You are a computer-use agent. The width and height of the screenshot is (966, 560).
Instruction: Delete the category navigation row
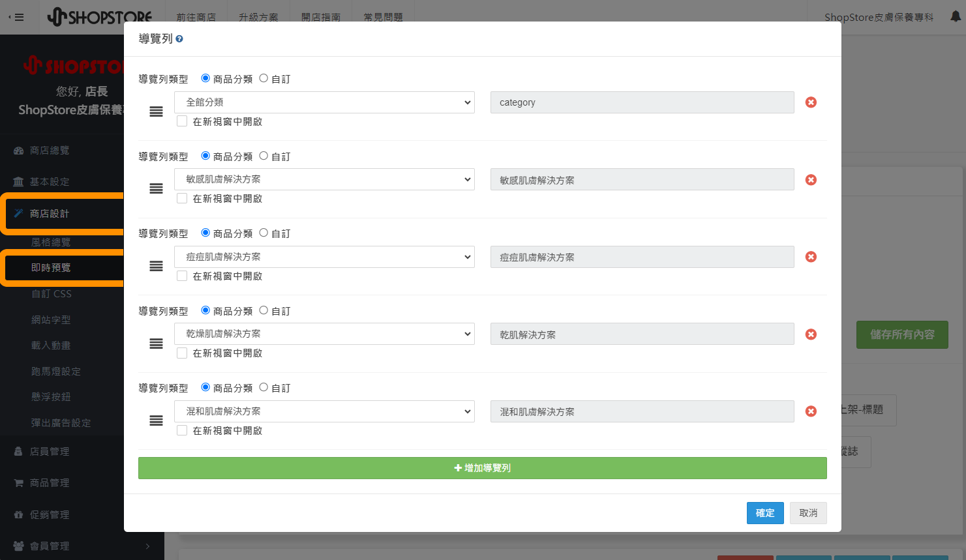pyautogui.click(x=811, y=102)
